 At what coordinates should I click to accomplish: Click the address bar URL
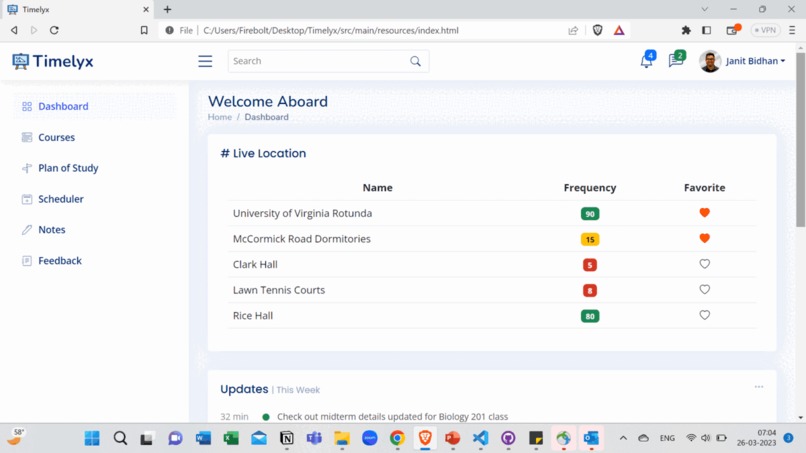click(331, 30)
